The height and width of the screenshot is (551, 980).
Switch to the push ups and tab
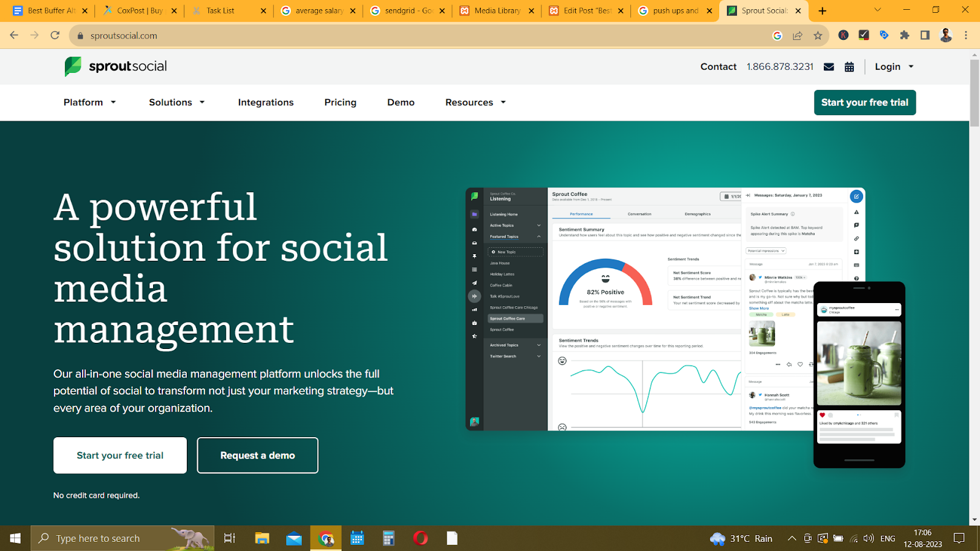point(676,10)
